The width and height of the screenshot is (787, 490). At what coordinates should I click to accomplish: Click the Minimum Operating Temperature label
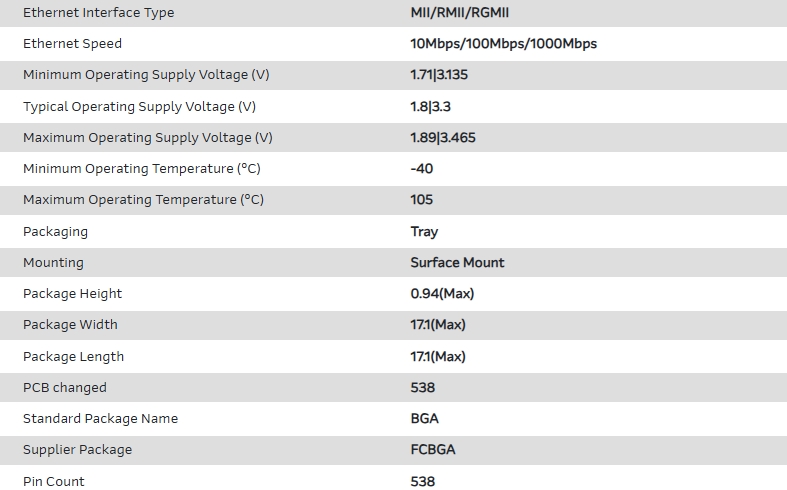click(x=141, y=169)
